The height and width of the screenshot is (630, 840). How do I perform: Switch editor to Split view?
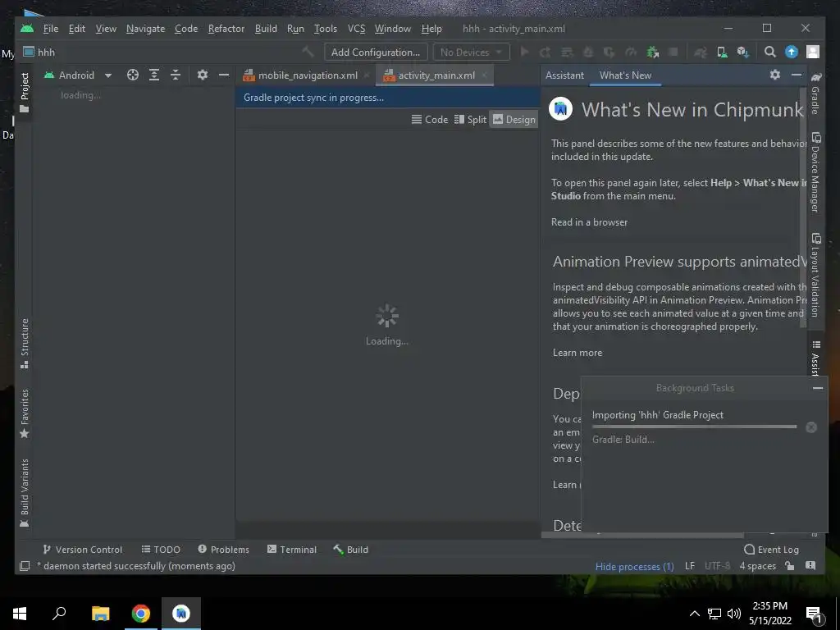pyautogui.click(x=470, y=120)
